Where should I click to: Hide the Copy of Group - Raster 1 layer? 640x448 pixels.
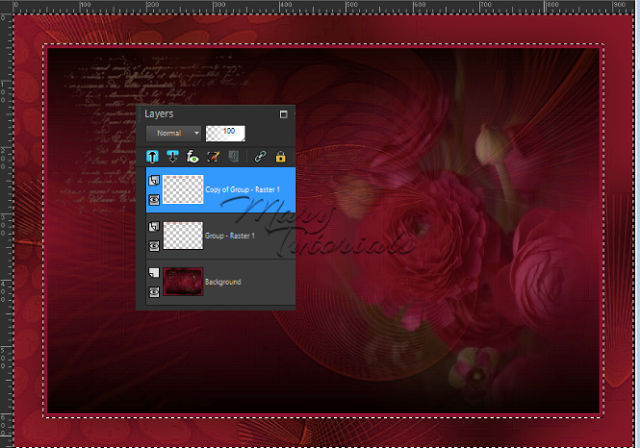point(153,199)
